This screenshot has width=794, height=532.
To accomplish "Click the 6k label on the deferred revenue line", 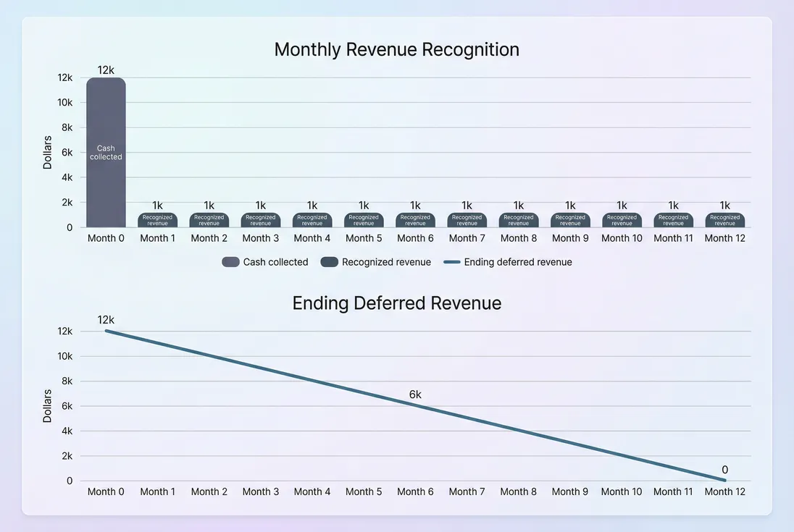I will 415,394.
